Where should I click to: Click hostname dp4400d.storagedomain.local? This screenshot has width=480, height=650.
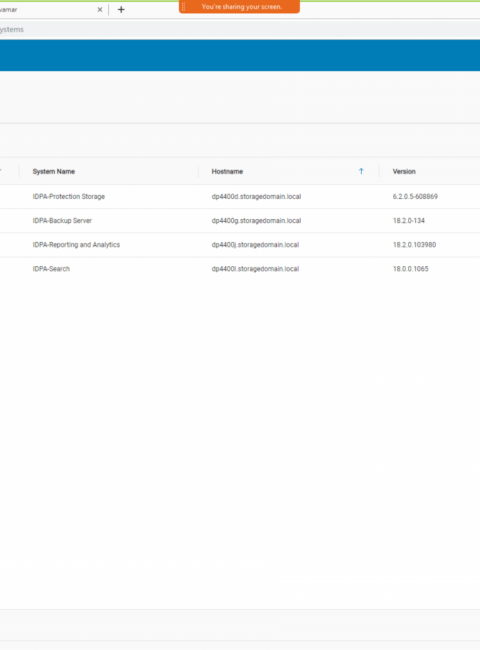click(256, 196)
